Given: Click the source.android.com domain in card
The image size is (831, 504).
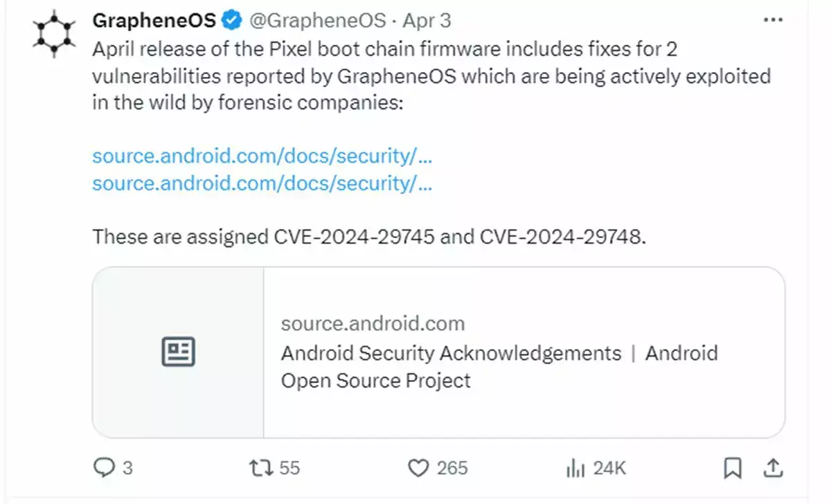Looking at the screenshot, I should 373,323.
